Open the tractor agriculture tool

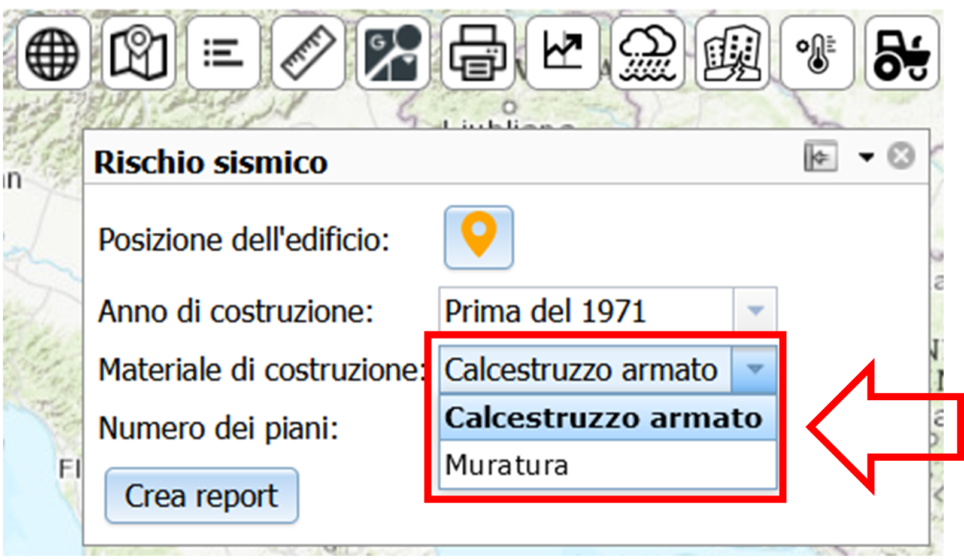902,53
